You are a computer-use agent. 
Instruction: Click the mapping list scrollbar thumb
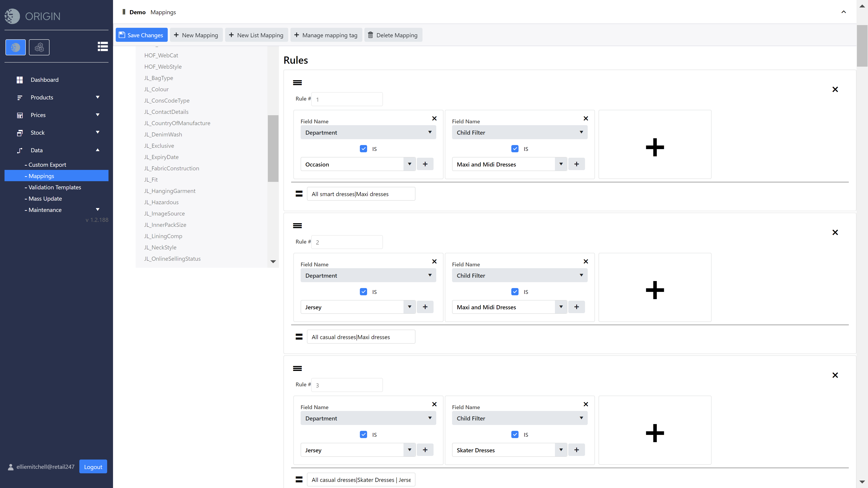coord(273,148)
